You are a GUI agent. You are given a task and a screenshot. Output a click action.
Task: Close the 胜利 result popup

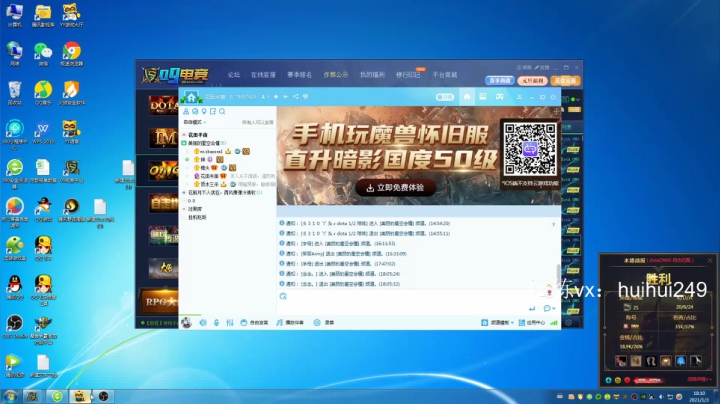click(x=710, y=260)
